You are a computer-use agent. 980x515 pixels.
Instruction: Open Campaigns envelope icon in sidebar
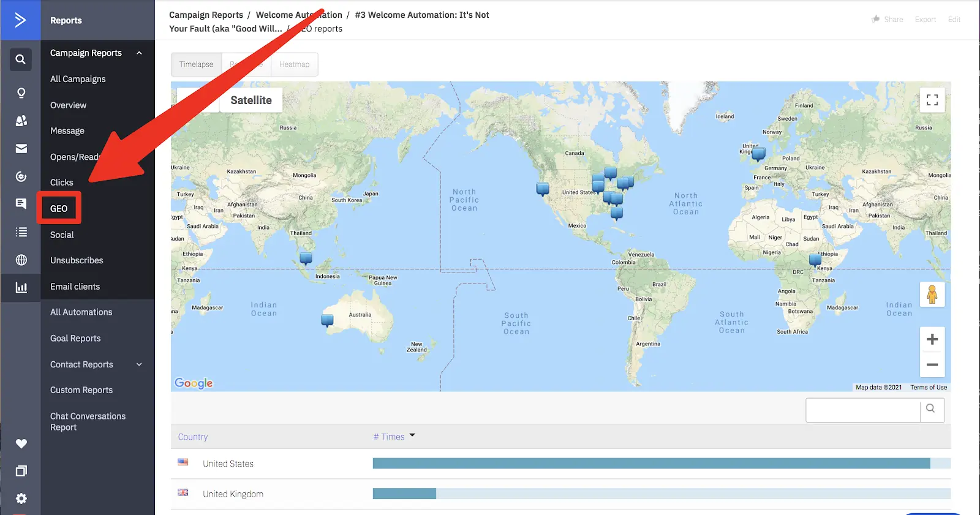(21, 148)
